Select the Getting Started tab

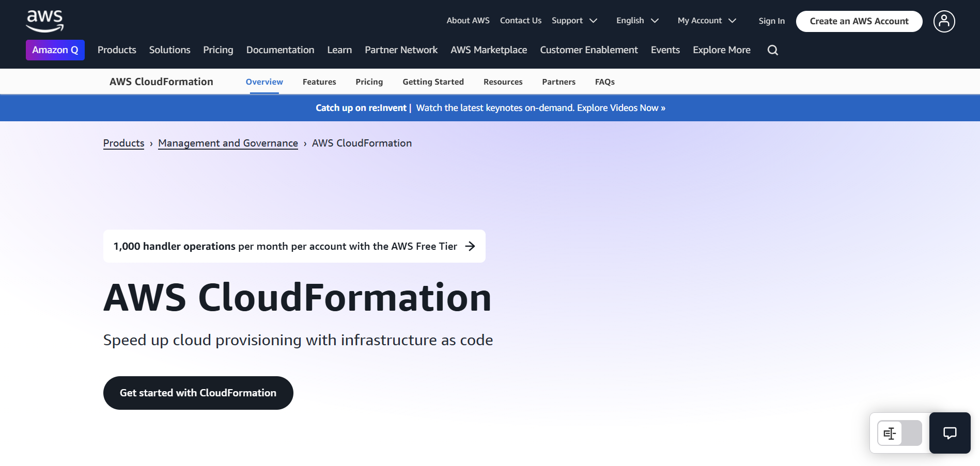click(x=433, y=82)
